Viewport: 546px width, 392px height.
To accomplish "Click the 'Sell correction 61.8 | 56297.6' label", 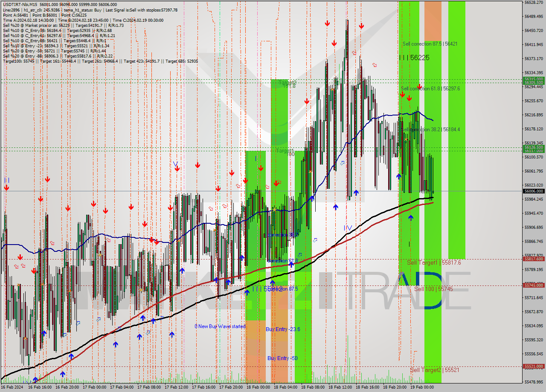I will pyautogui.click(x=430, y=89).
